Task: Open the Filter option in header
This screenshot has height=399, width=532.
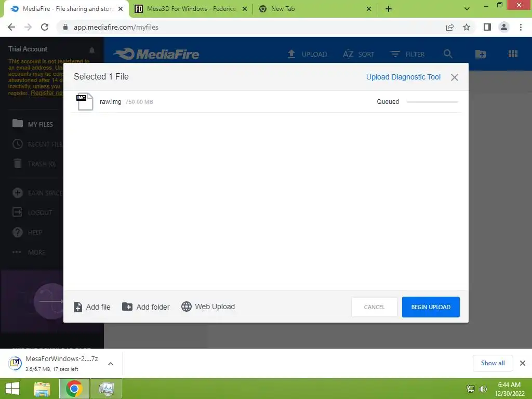Action: pyautogui.click(x=407, y=54)
